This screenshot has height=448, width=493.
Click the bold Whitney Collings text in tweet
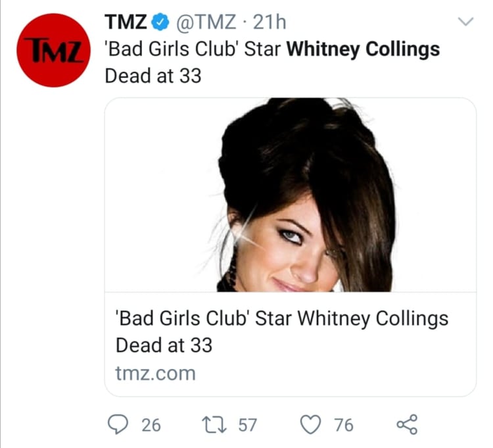coord(364,49)
